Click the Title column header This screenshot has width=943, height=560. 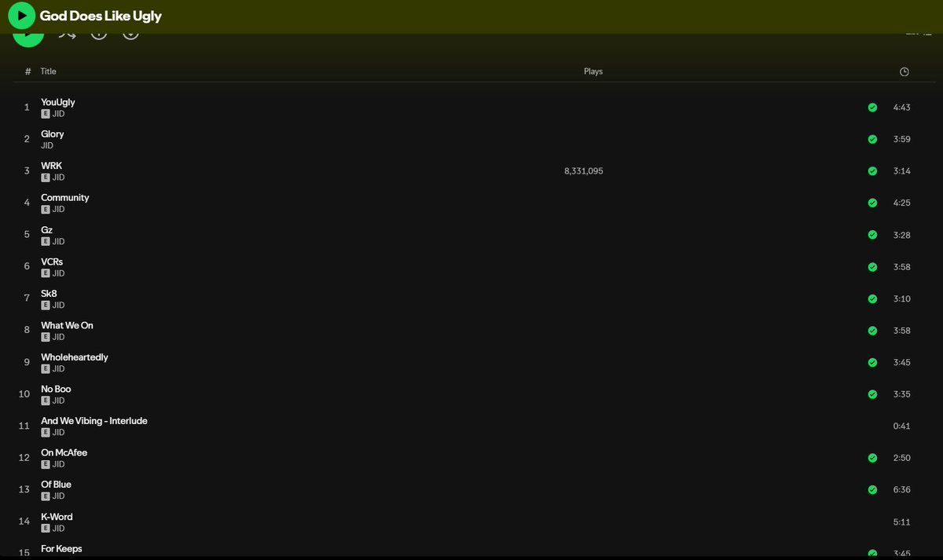(49, 71)
